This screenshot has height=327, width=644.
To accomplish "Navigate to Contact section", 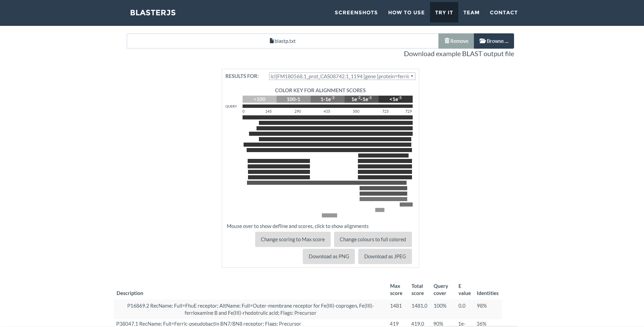I will click(503, 13).
